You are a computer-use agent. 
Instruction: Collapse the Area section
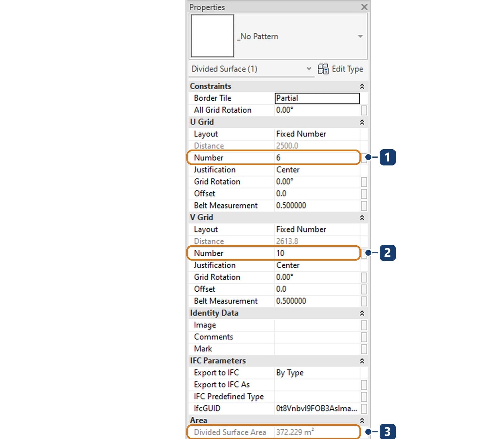pyautogui.click(x=362, y=420)
